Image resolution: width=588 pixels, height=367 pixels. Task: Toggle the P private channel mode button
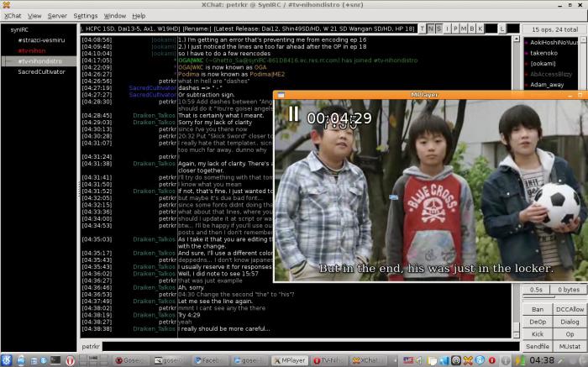(455, 29)
